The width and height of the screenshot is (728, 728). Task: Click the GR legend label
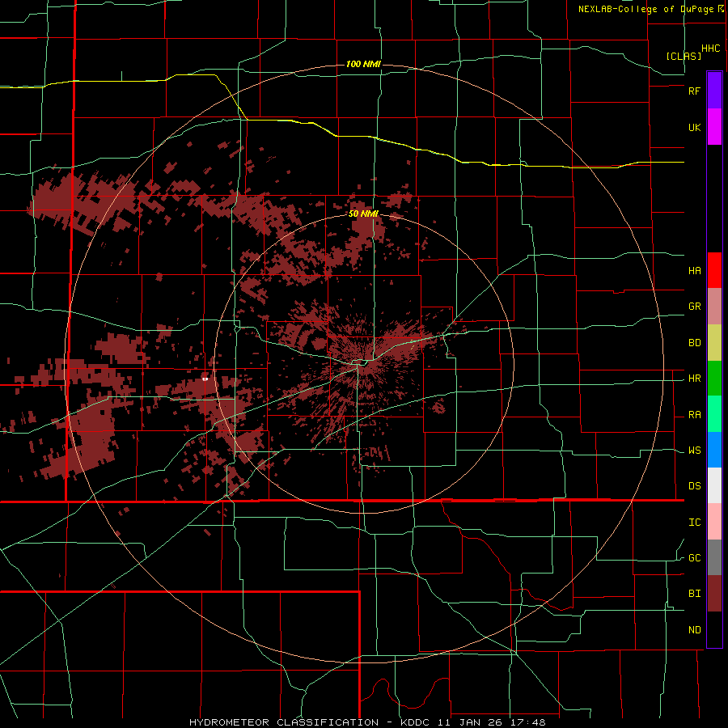click(x=695, y=307)
